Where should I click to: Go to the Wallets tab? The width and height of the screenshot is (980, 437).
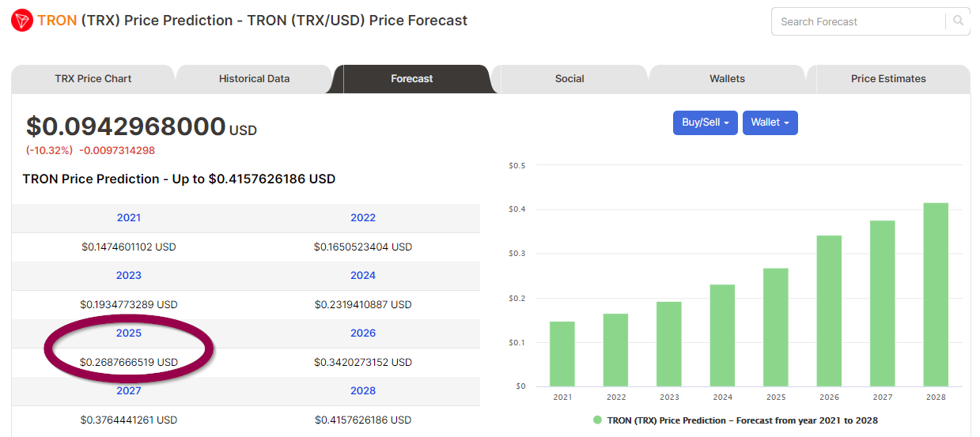[x=727, y=79]
